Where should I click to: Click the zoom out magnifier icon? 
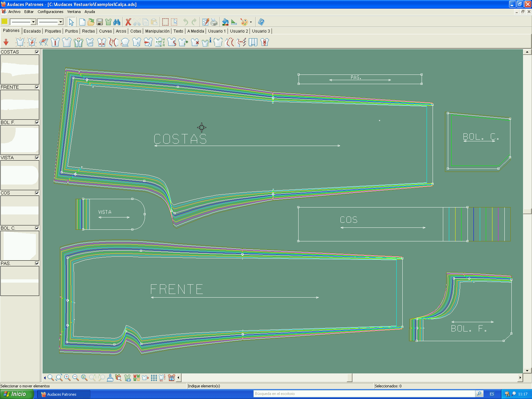[76, 378]
